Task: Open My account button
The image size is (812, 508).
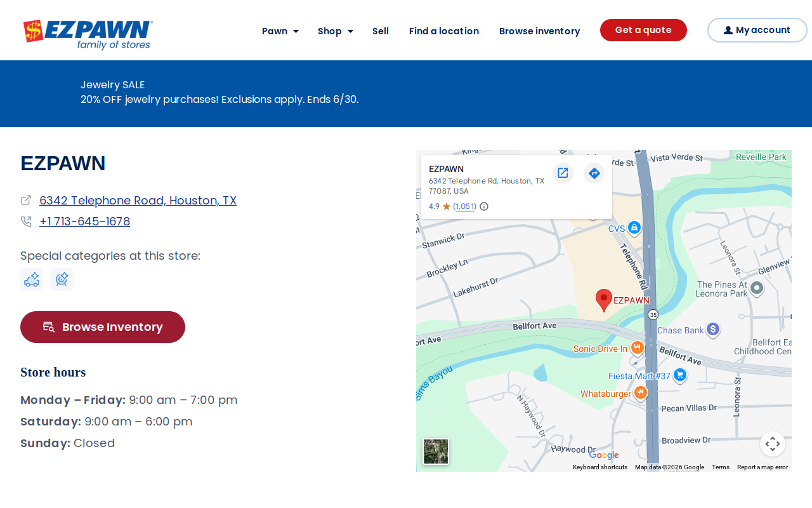Action: pyautogui.click(x=757, y=30)
